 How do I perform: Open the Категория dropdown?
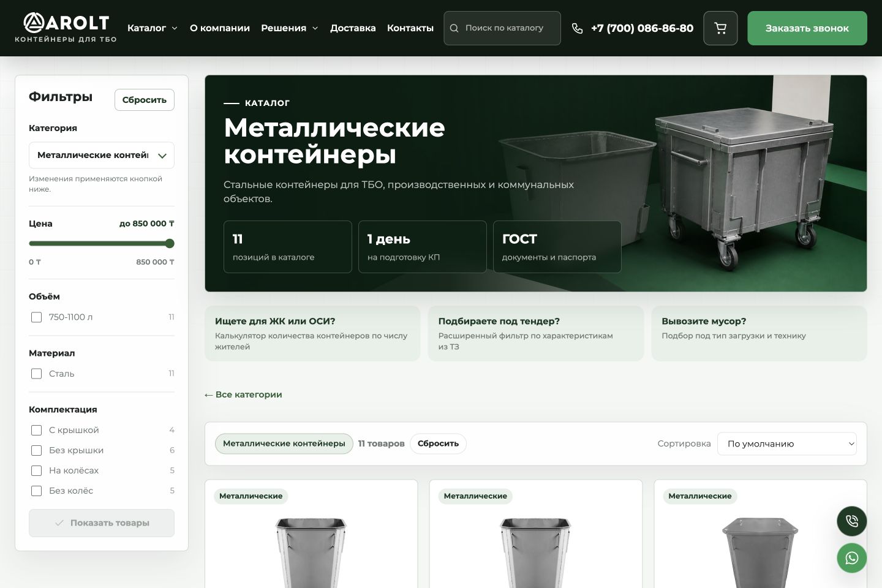tap(102, 156)
